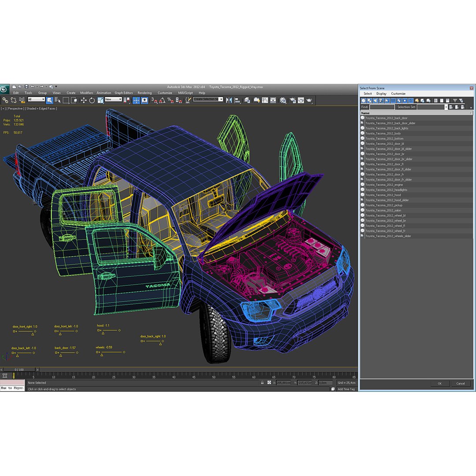Image resolution: width=476 pixels, height=476 pixels.
Task: Click the wheels slider control in viewport
Action: 111,353
